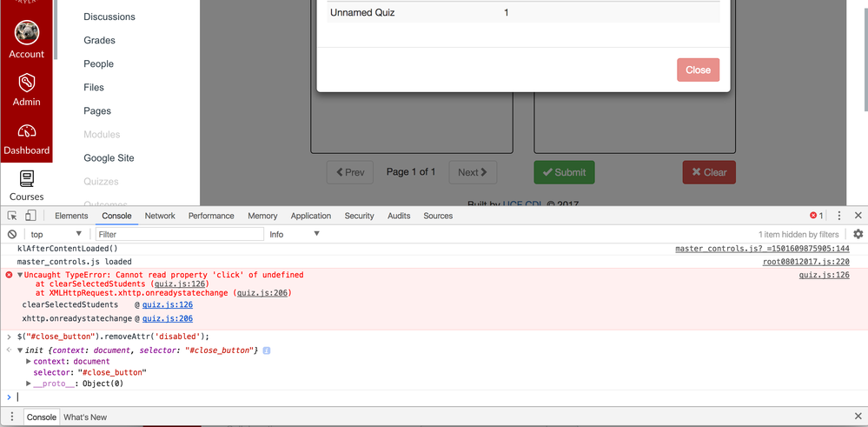Click the red error count indicator
Screen dimensions: 868x427
click(x=816, y=216)
